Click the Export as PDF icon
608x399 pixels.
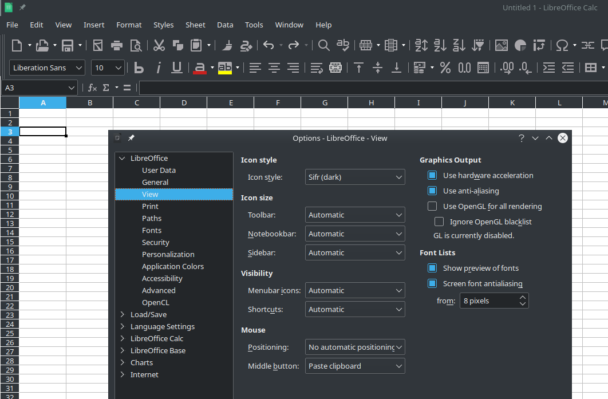point(98,46)
